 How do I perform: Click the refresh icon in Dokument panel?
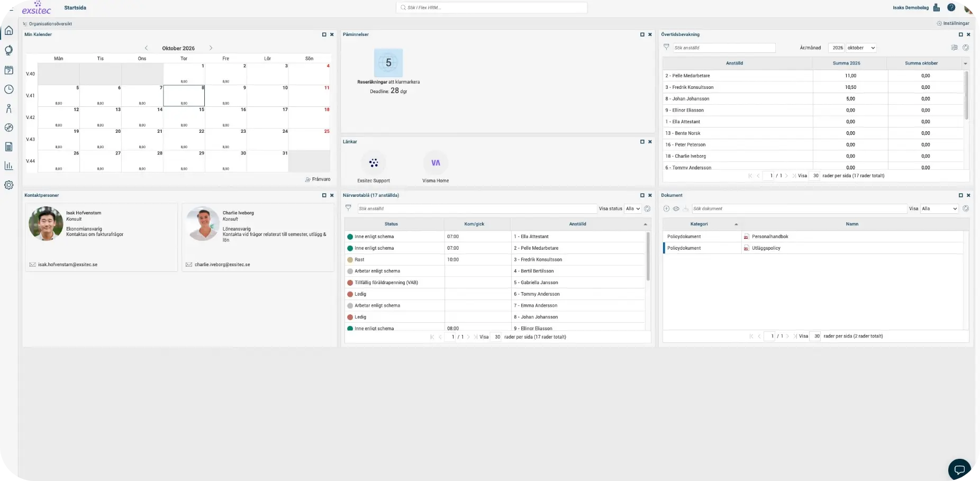tap(966, 208)
